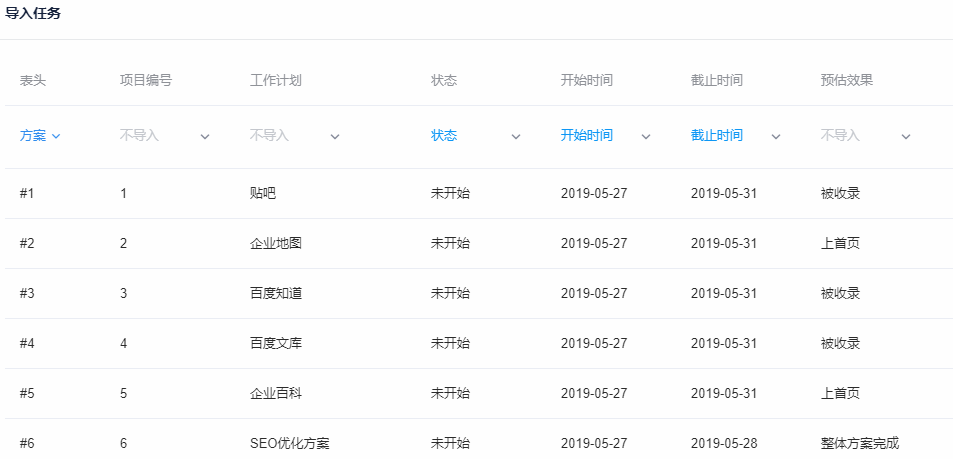Click end date 2019-05-28 in SEO优化方案 row
953x459 pixels.
[724, 443]
